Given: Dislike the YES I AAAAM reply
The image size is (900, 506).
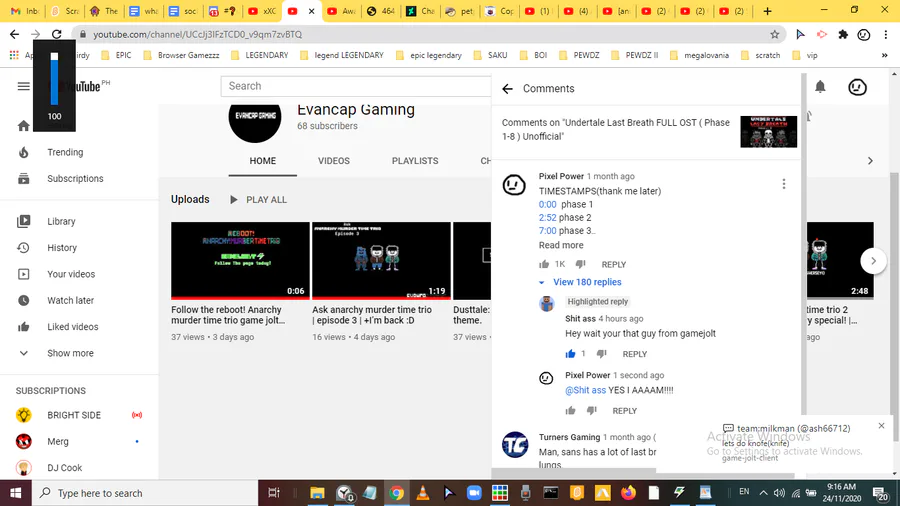Looking at the screenshot, I should 592,410.
